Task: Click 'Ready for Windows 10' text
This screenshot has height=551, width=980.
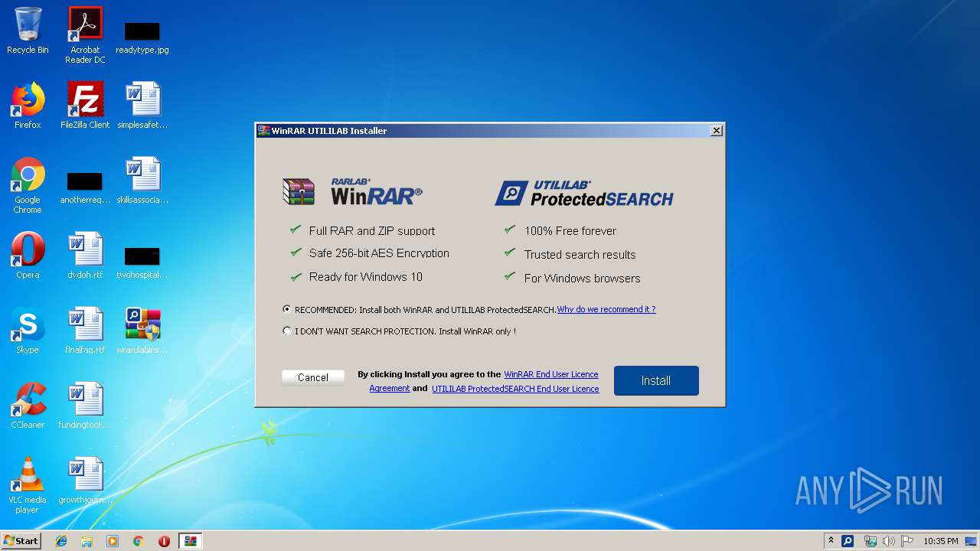Action: pyautogui.click(x=366, y=277)
